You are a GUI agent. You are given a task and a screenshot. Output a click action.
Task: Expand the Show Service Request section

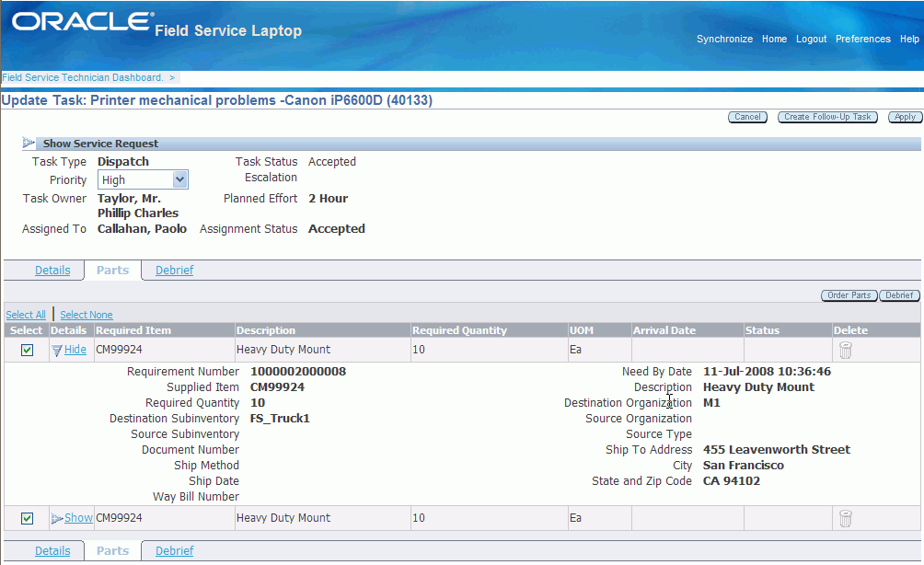click(29, 143)
